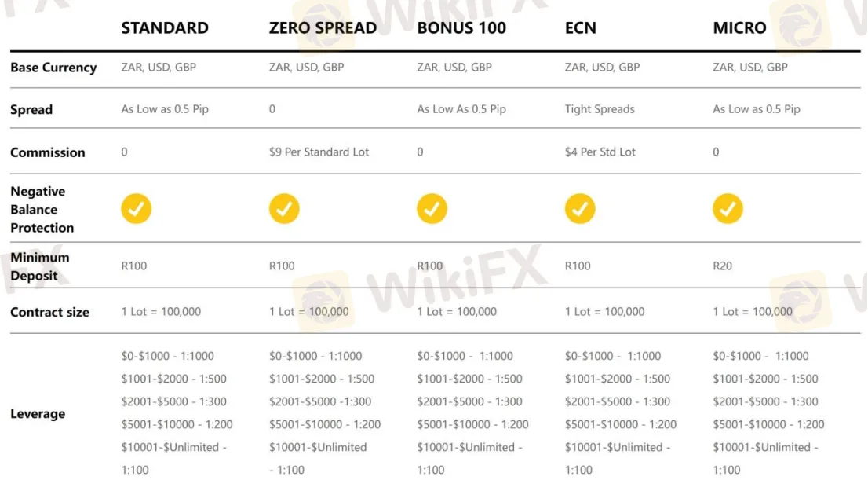Click the Negative Balance Protection label

(x=42, y=210)
